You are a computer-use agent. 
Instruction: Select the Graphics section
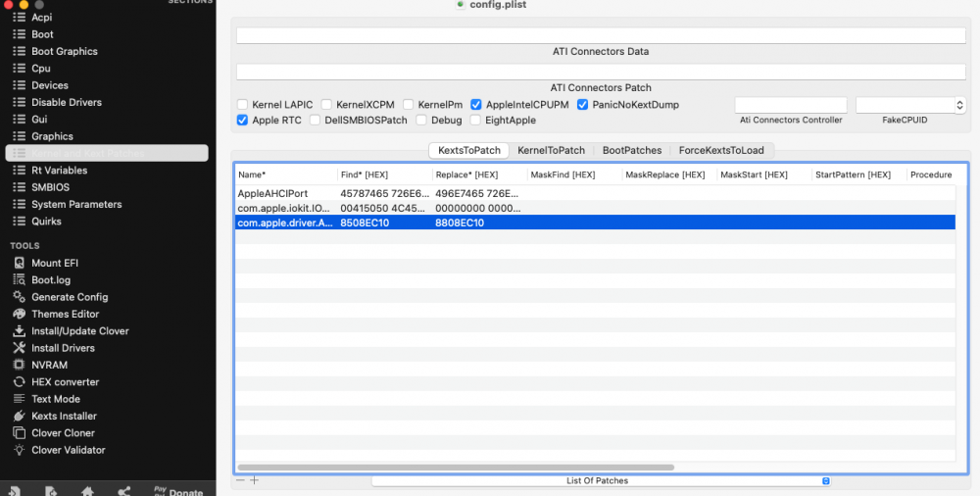(53, 135)
